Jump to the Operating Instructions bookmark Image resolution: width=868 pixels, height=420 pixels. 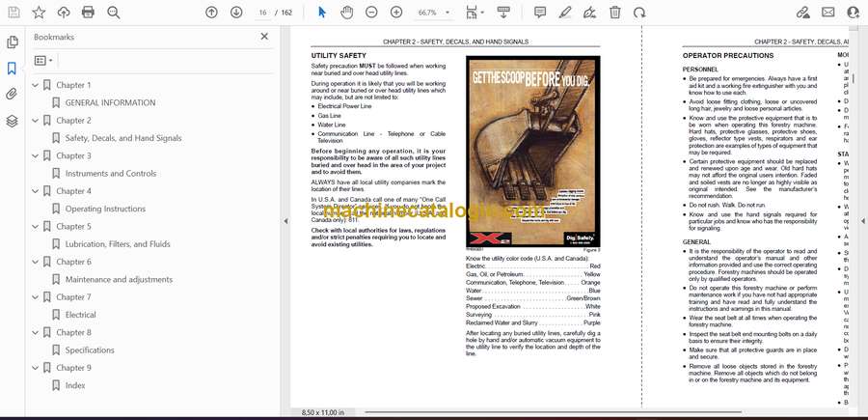tap(105, 209)
